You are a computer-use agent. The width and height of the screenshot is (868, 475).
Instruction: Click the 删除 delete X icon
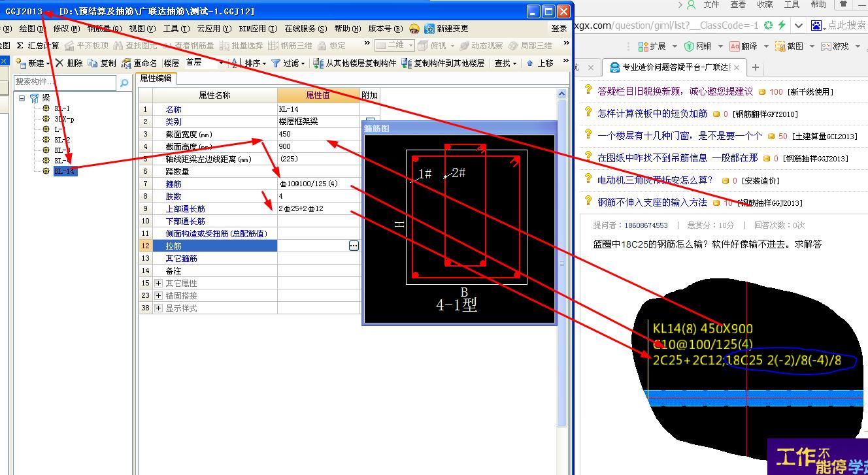(59, 63)
